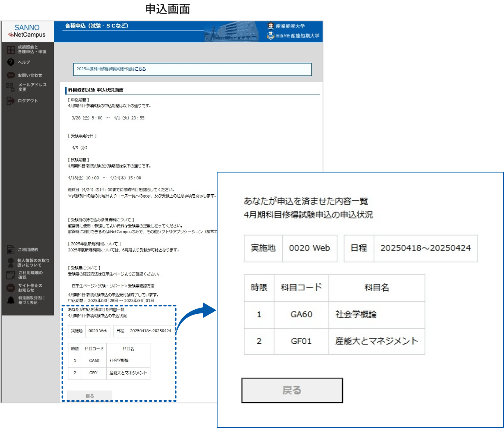The height and width of the screenshot is (428, 504).
Task: Open the ご利用規約 document icon
Action: click(x=11, y=250)
